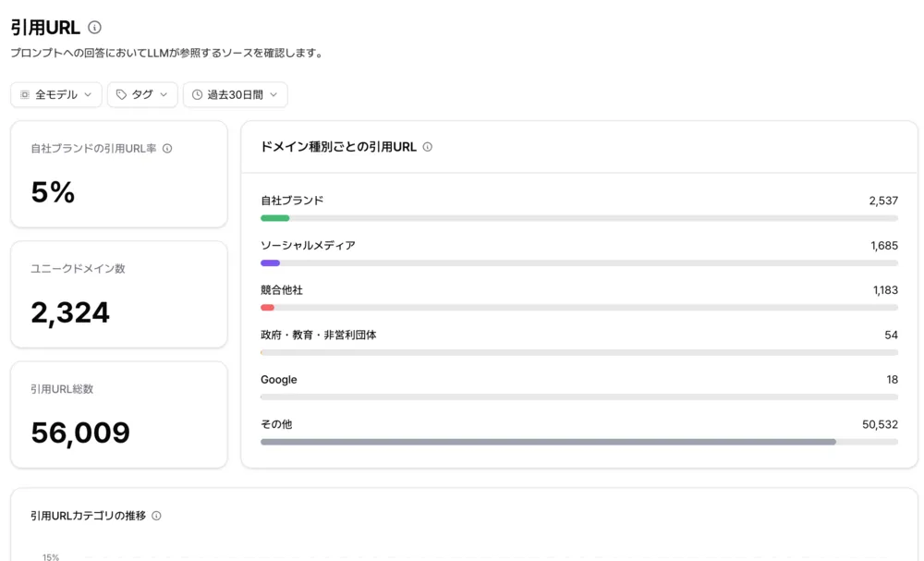Open the 過去30日間 date range dropdown
Screen dimensions: 924x561
pos(235,95)
